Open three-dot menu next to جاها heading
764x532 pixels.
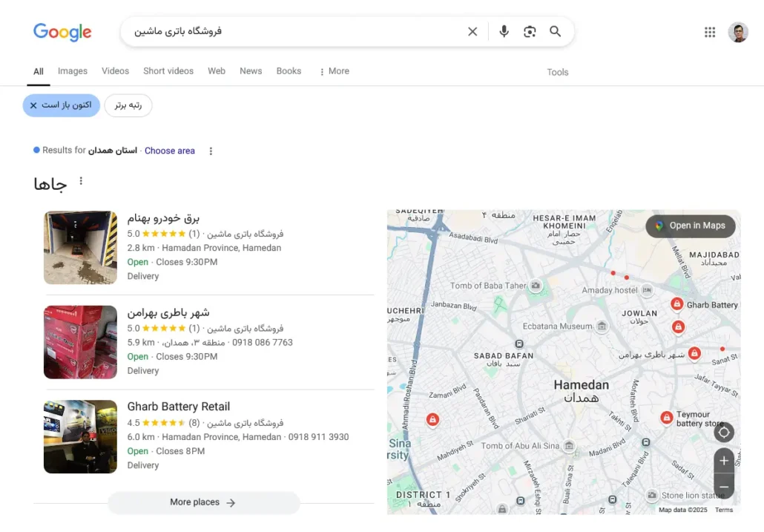[x=81, y=181]
